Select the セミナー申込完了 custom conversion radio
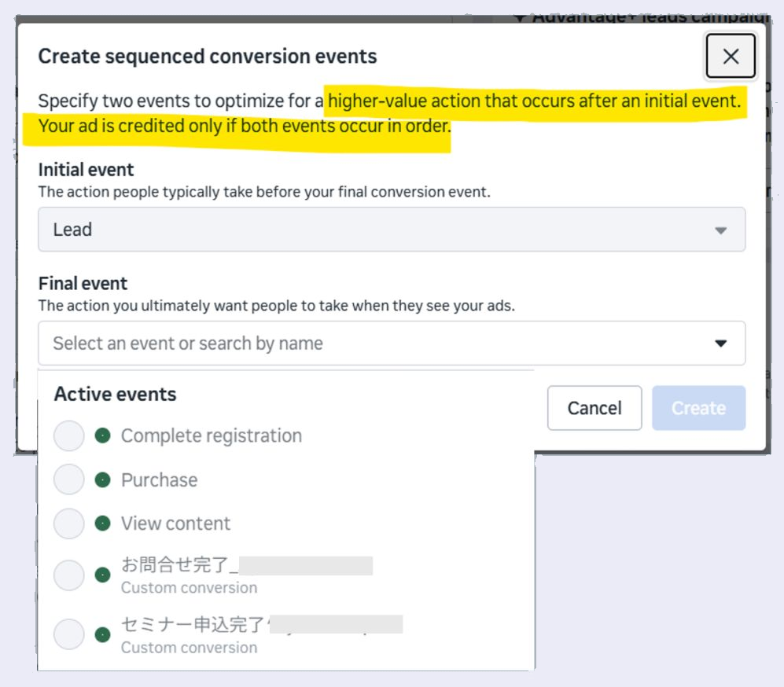 pyautogui.click(x=69, y=634)
